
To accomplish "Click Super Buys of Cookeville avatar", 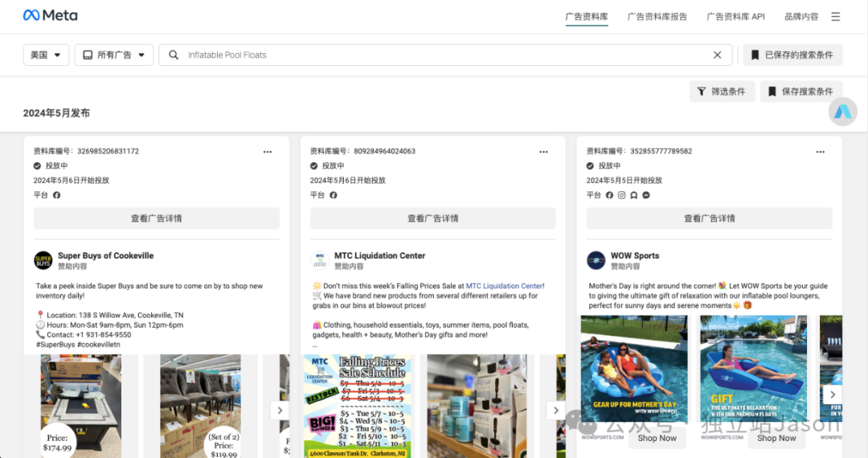I will point(43,260).
